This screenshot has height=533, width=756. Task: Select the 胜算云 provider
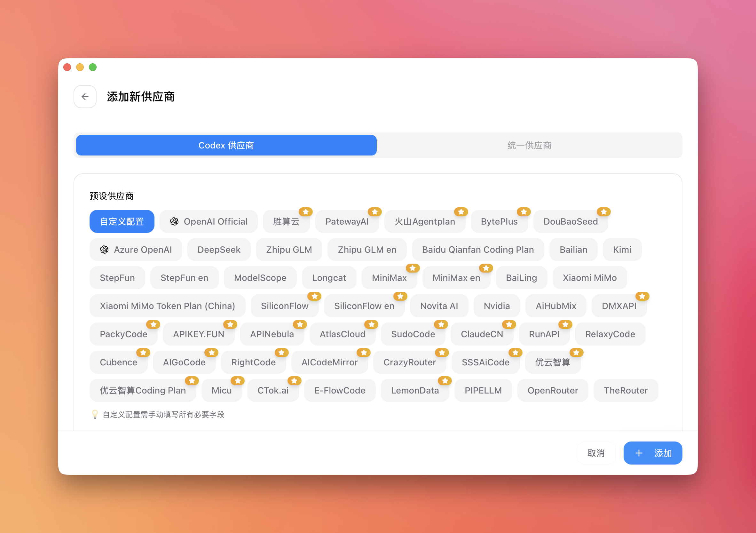286,221
